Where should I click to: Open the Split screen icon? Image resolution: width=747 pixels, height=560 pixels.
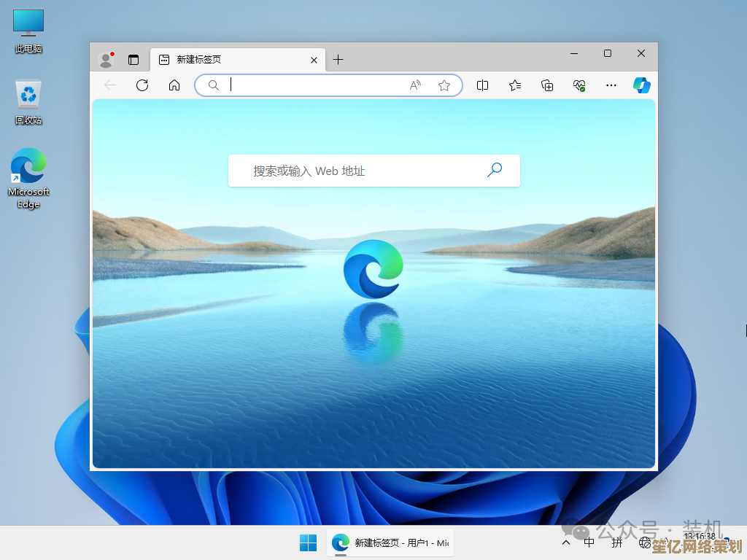(482, 85)
